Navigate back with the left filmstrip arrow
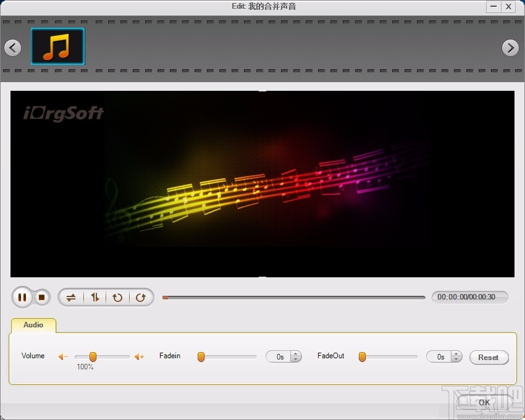The height and width of the screenshot is (420, 525). click(13, 48)
